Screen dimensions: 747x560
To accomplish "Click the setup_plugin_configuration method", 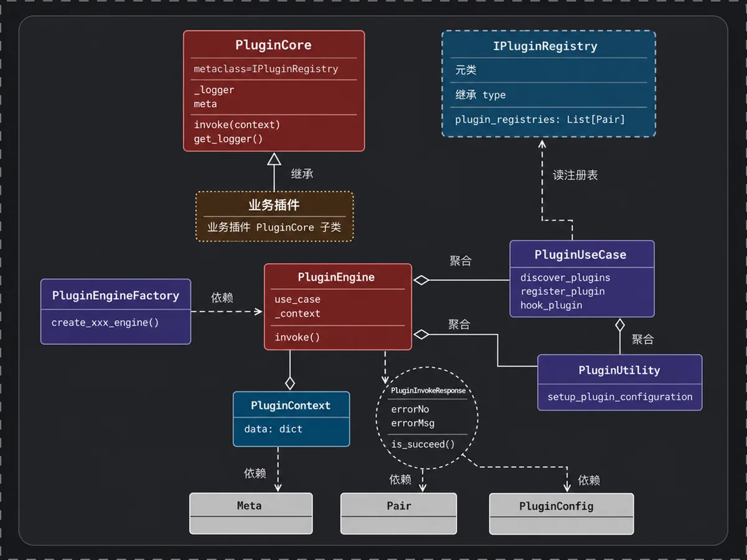I will [620, 396].
